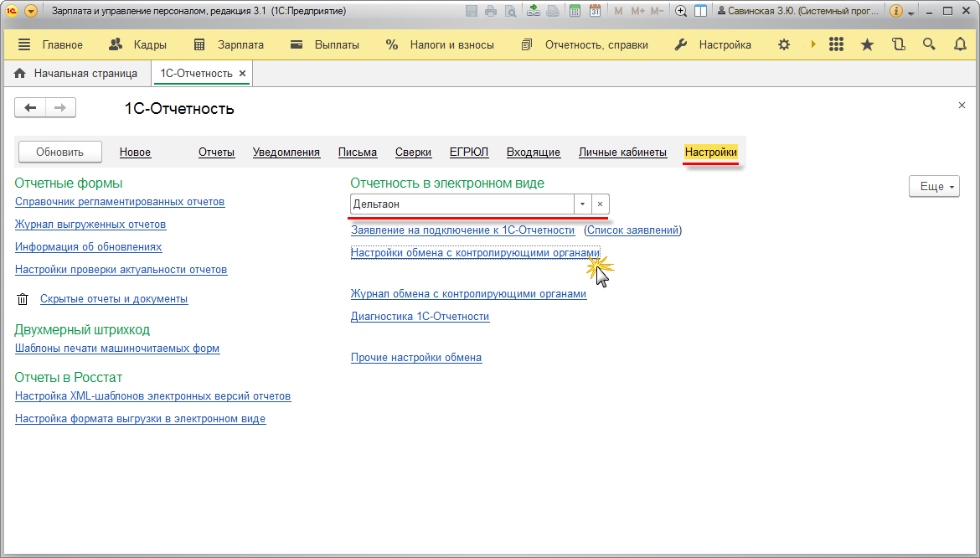Open Настройки проверки актуальности отчетов link

click(121, 269)
